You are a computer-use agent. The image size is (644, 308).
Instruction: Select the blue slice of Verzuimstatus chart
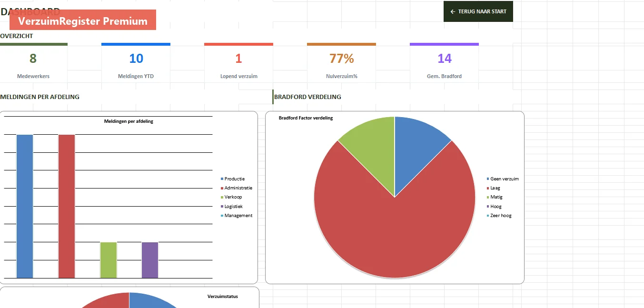[150, 301]
